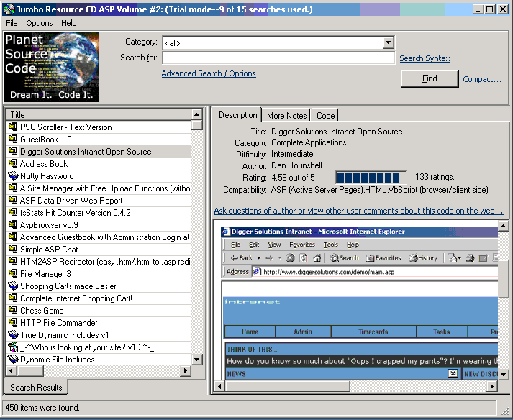Image resolution: width=513 pixels, height=420 pixels.
Task: Click the Timecards tab in the preview page
Action: click(x=373, y=332)
